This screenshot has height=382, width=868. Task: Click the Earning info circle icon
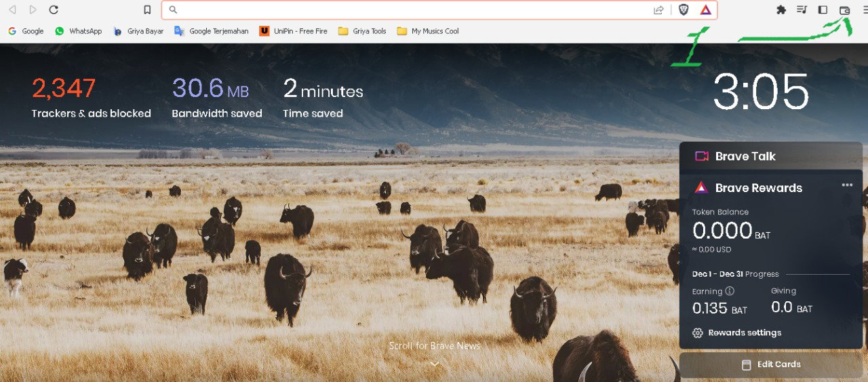click(730, 291)
